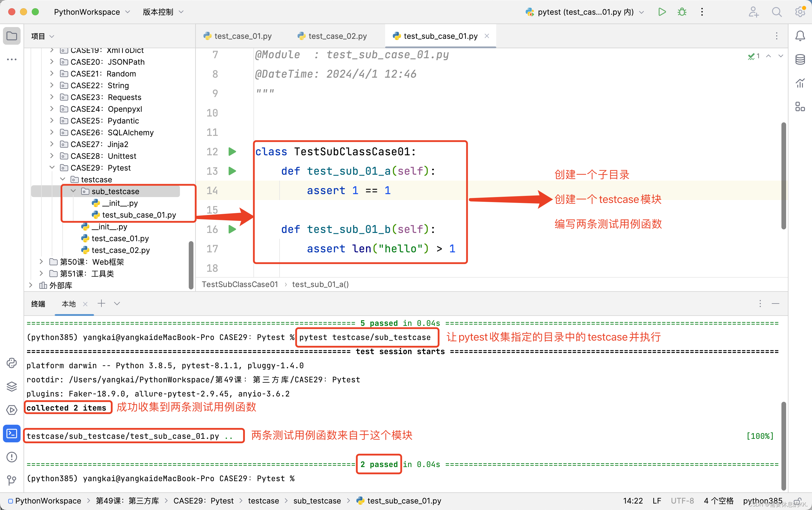Click test_sub_01_a() editor breadcrumb

pos(320,284)
